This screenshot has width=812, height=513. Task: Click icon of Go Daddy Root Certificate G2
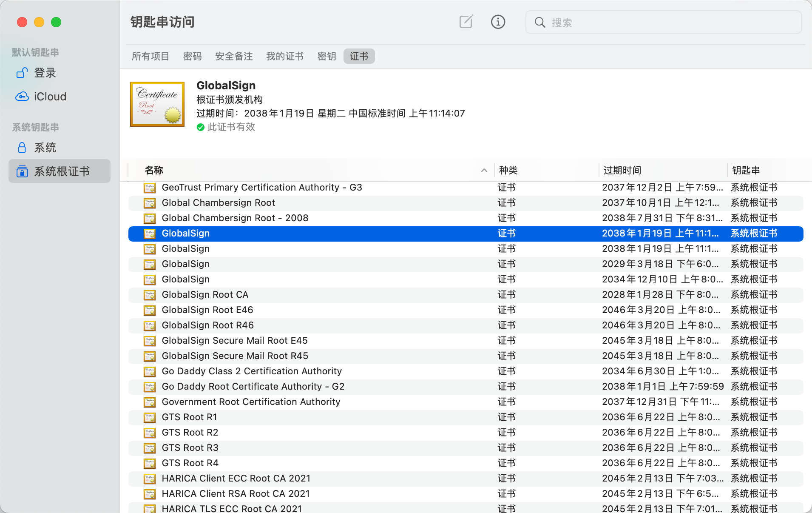click(150, 387)
